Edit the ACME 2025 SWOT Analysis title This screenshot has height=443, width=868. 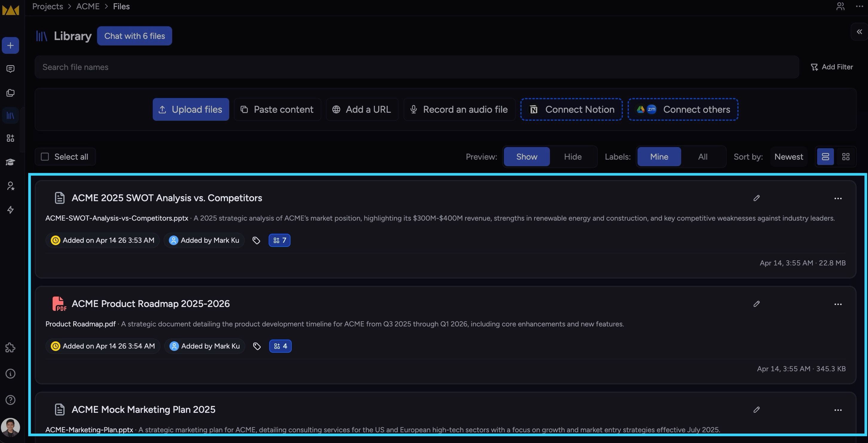click(757, 198)
